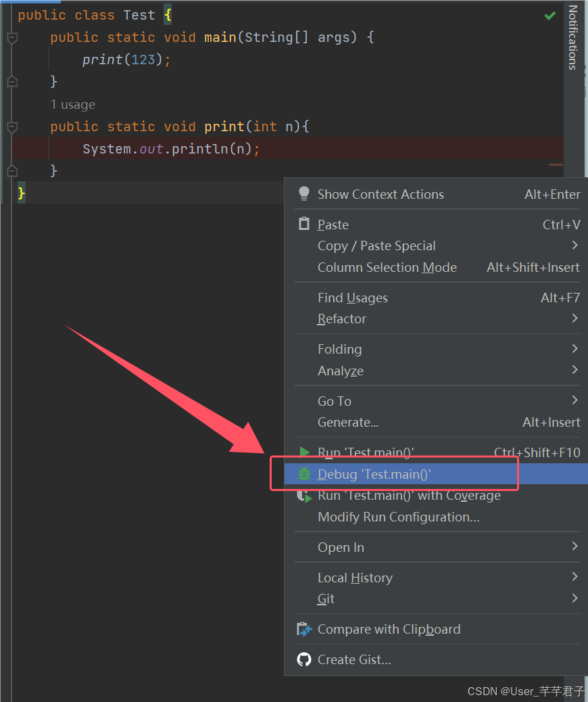This screenshot has width=588, height=702.
Task: Click the GitHub Create Gist icon
Action: (x=304, y=659)
